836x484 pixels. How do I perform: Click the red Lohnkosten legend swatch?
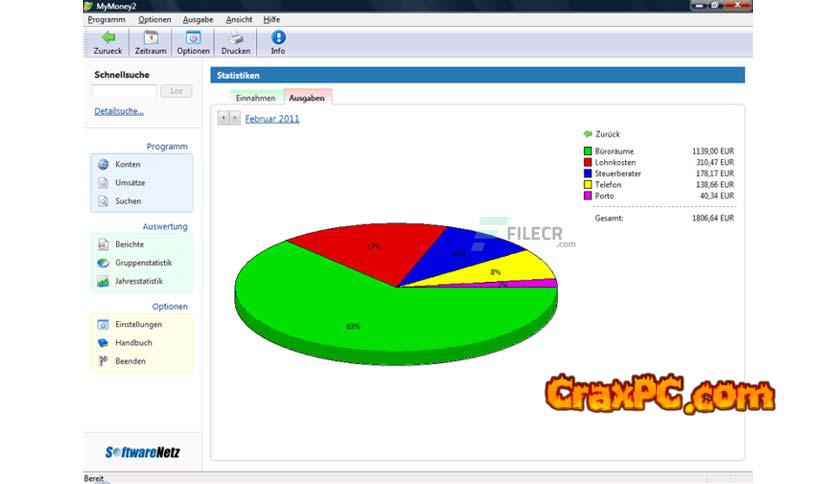(x=588, y=163)
